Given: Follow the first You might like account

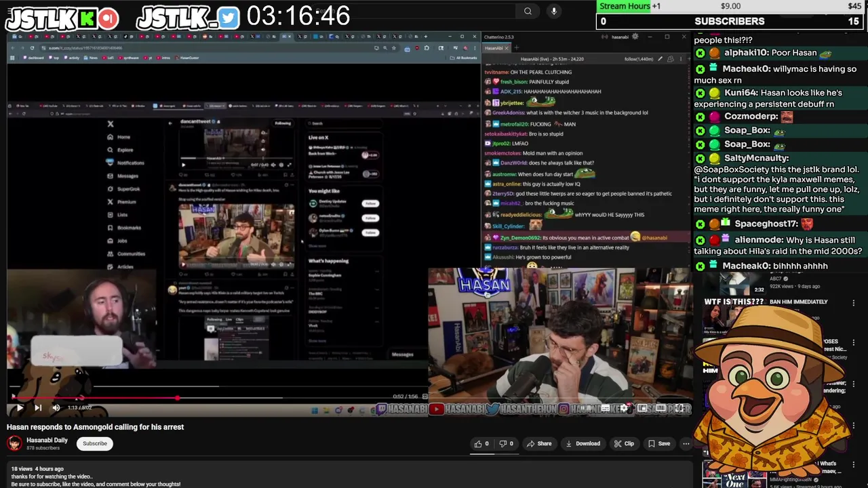Looking at the screenshot, I should (x=370, y=203).
